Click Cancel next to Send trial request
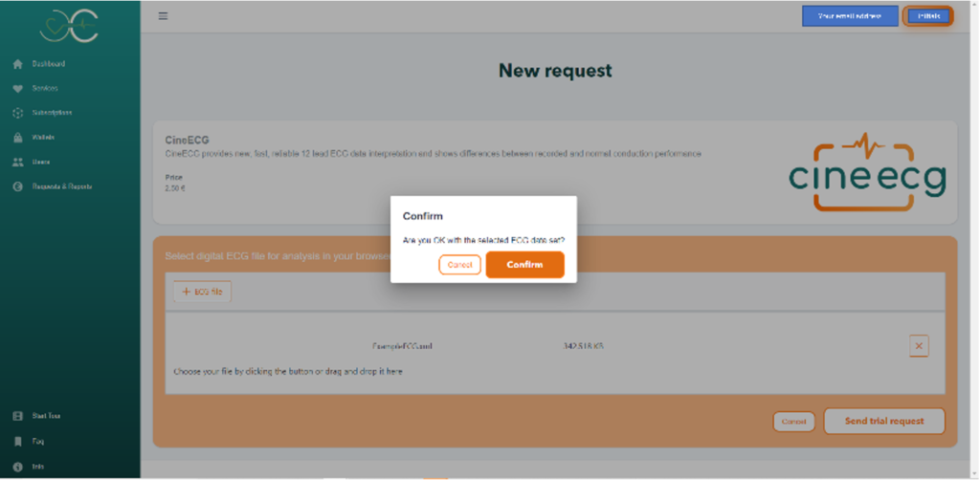This screenshot has width=980, height=480. coord(793,422)
